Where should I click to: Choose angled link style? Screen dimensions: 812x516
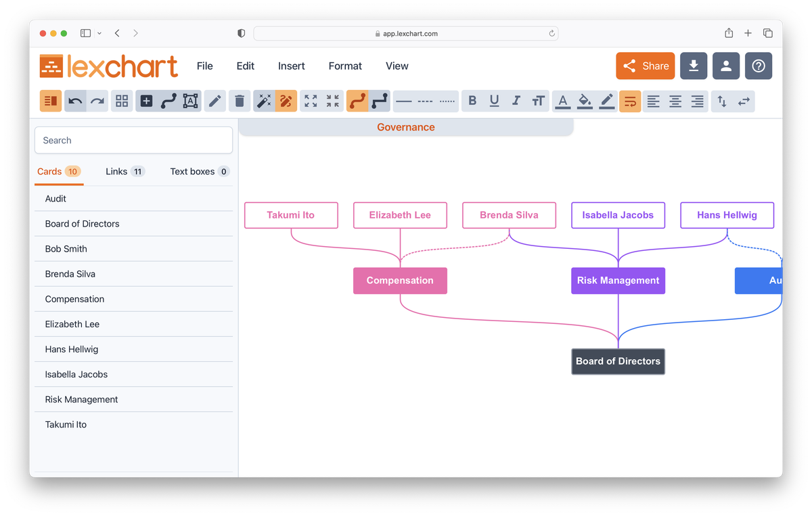click(x=380, y=101)
